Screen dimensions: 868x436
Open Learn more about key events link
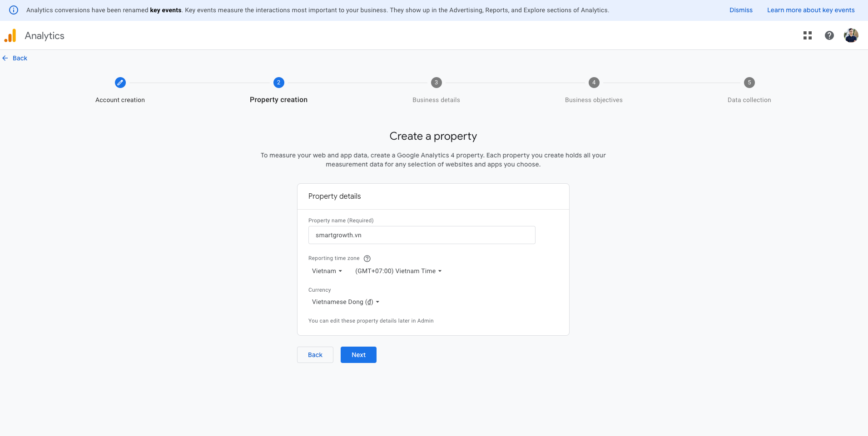pyautogui.click(x=811, y=10)
